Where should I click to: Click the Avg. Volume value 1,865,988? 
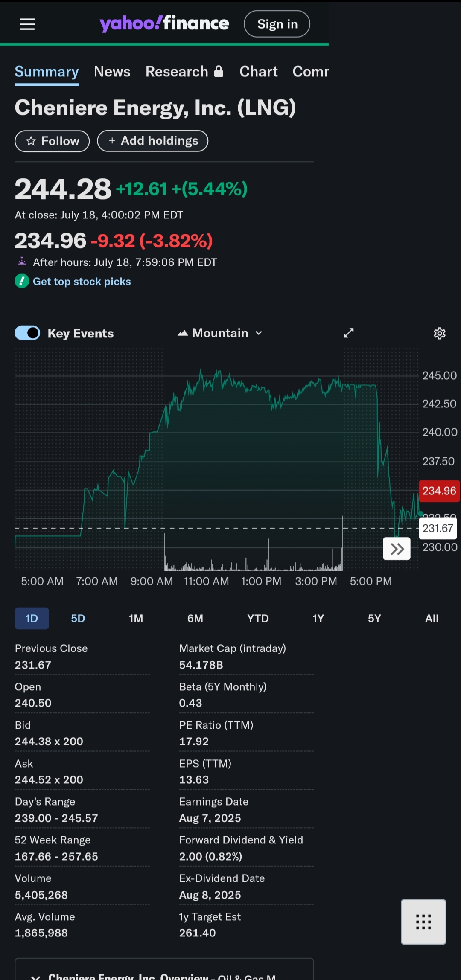coord(41,933)
